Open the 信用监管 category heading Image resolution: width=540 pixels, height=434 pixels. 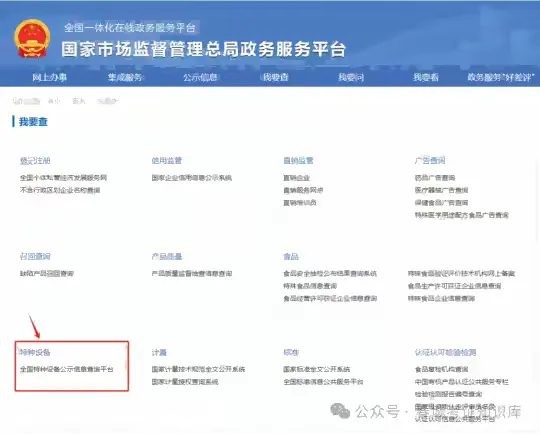pyautogui.click(x=167, y=161)
